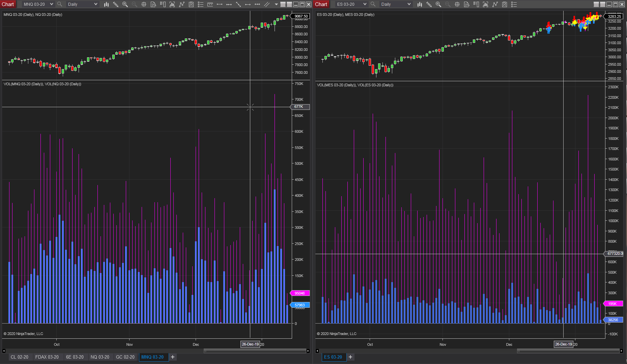The height and width of the screenshot is (364, 627).
Task: Open indicators icon in ES chart toolbar
Action: tap(486, 4)
